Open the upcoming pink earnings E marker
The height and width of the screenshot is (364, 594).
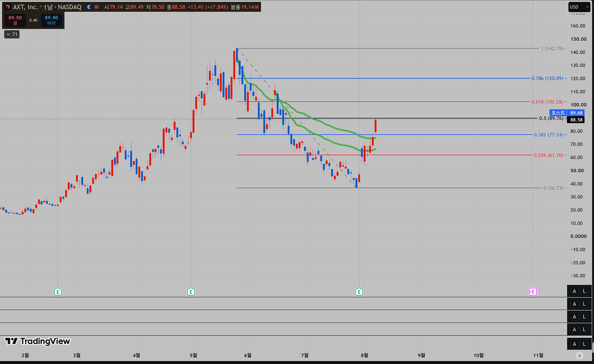point(533,292)
